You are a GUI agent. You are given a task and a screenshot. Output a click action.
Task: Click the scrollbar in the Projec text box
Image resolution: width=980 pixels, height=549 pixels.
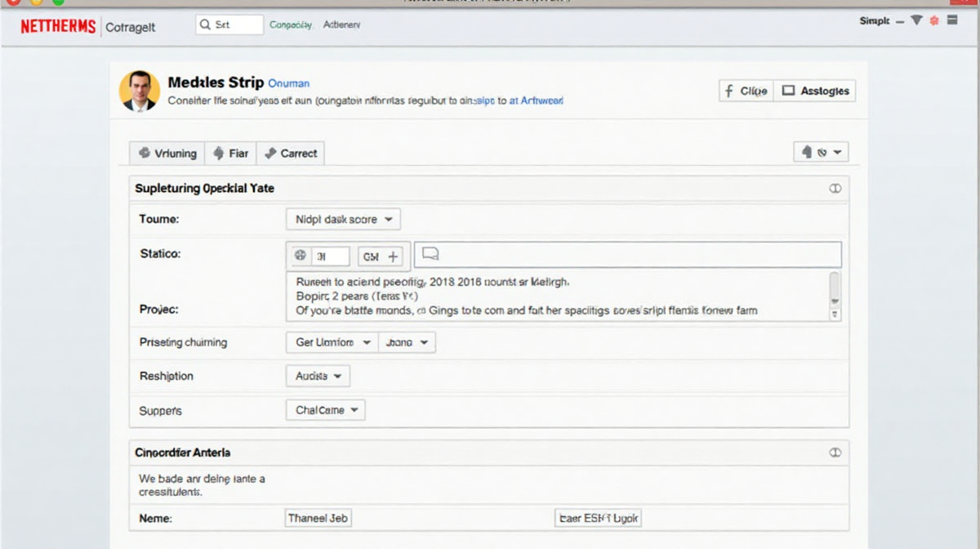click(x=834, y=297)
